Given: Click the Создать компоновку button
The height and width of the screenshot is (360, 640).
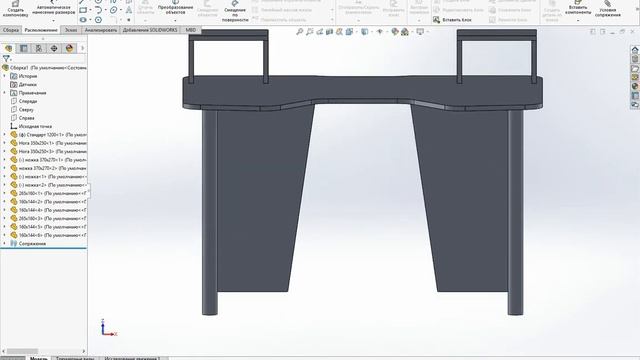Looking at the screenshot, I should pos(16,9).
